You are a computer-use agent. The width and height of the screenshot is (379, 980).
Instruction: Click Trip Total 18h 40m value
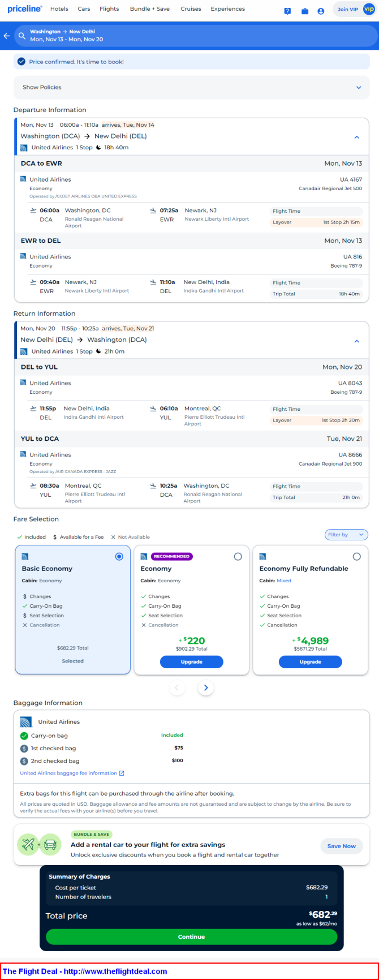[x=349, y=294]
